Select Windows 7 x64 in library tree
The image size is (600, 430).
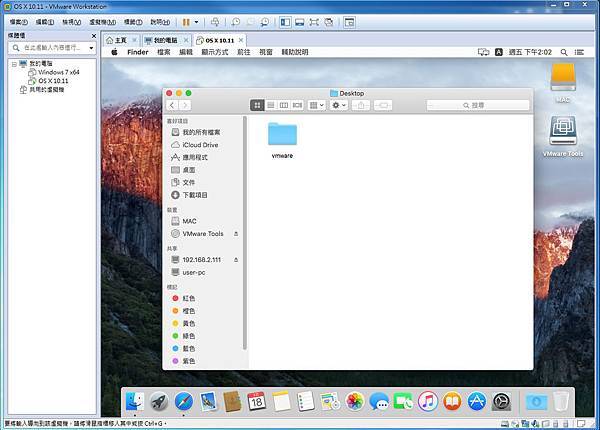59,72
